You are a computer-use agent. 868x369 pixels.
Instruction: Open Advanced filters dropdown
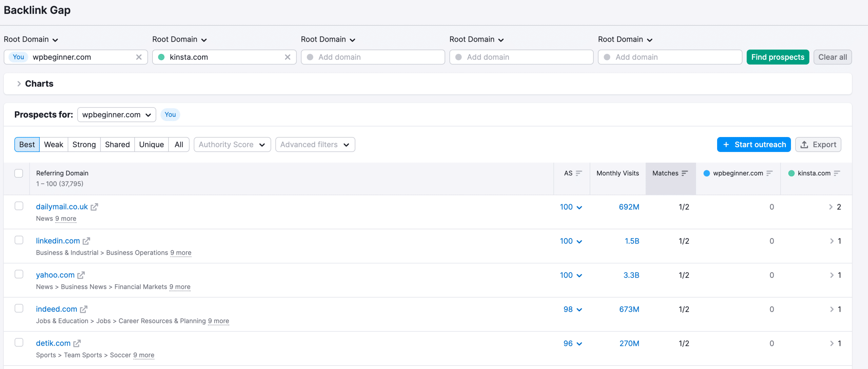click(x=315, y=144)
